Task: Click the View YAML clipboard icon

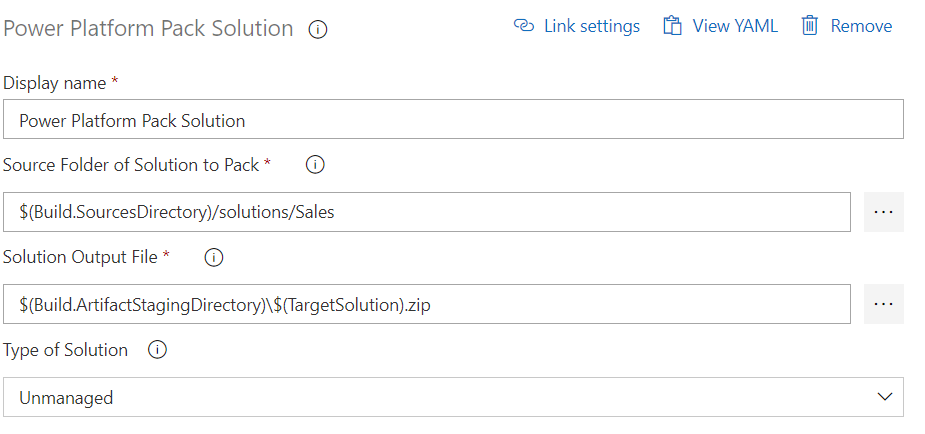Action: 672,26
